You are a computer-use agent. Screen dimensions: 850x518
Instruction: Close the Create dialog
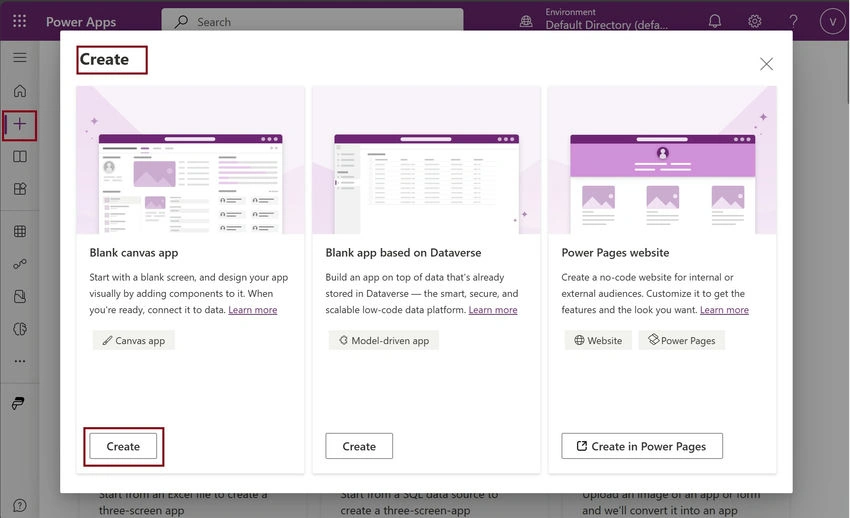[x=767, y=64]
